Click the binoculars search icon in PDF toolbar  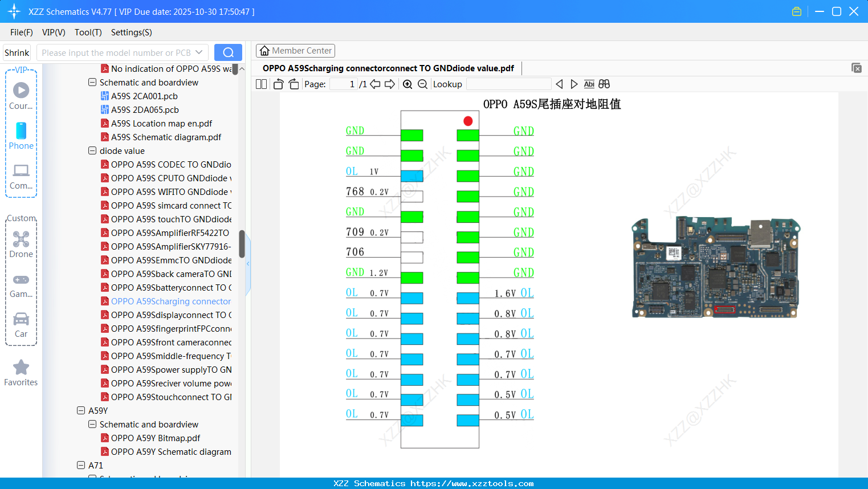tap(604, 84)
